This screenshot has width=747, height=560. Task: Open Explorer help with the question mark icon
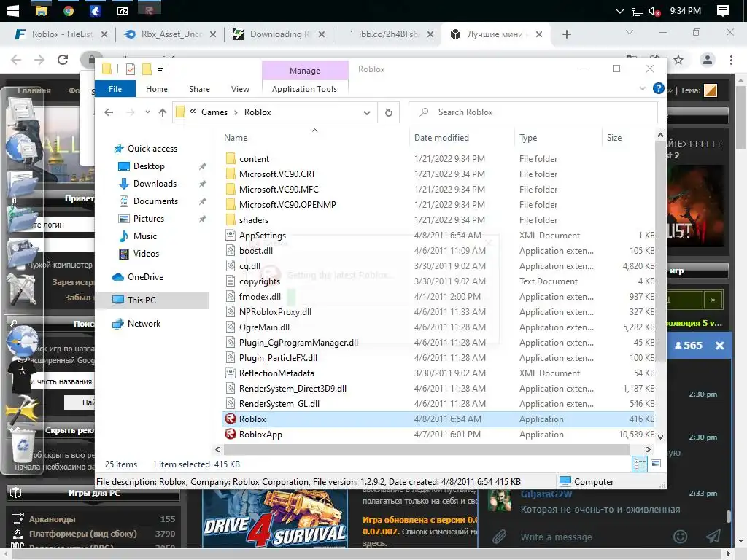[659, 88]
